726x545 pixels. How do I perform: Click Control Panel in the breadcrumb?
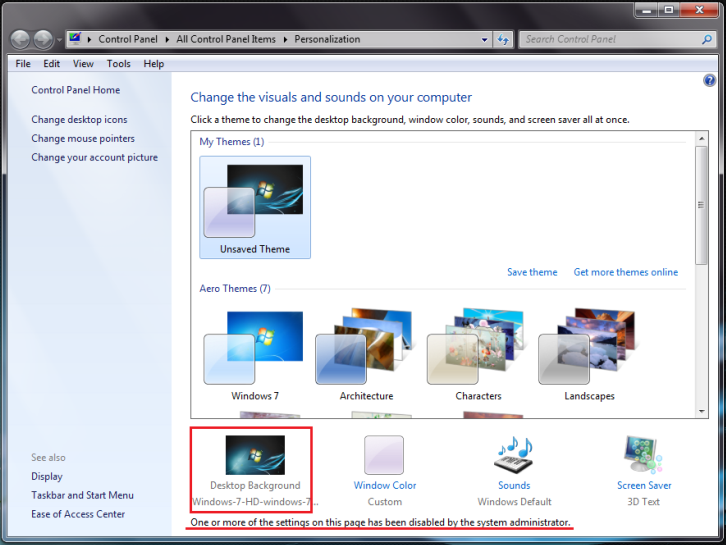tap(128, 39)
